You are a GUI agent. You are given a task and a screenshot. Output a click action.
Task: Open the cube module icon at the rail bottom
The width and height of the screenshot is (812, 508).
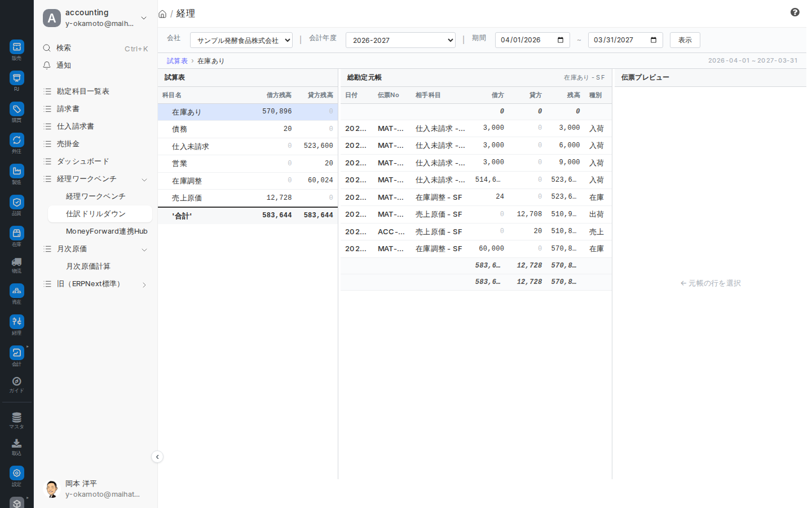tap(17, 502)
